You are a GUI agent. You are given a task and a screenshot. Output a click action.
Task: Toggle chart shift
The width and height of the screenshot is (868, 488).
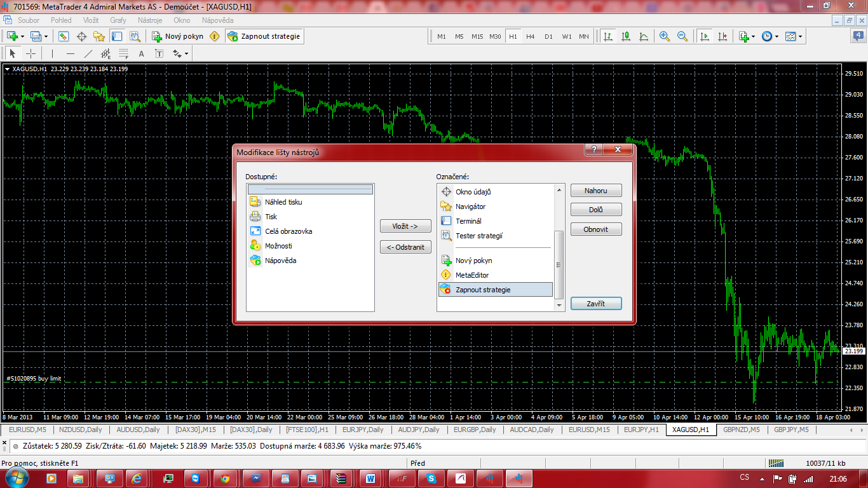(x=722, y=36)
